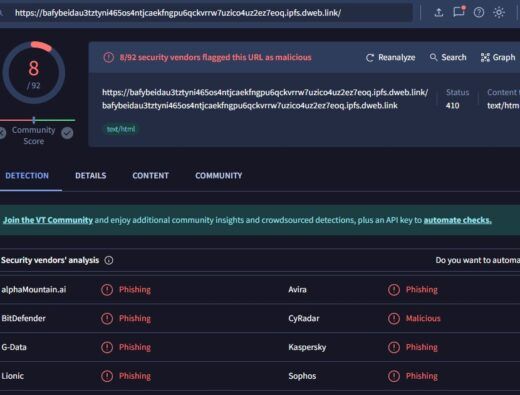520x395 pixels.
Task: Open the help question mark icon
Action: (479, 13)
